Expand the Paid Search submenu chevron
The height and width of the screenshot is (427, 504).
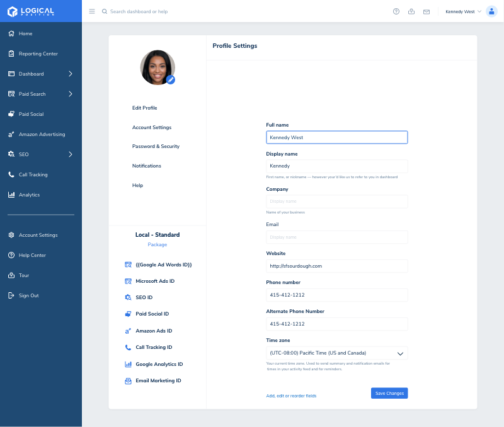click(x=71, y=94)
